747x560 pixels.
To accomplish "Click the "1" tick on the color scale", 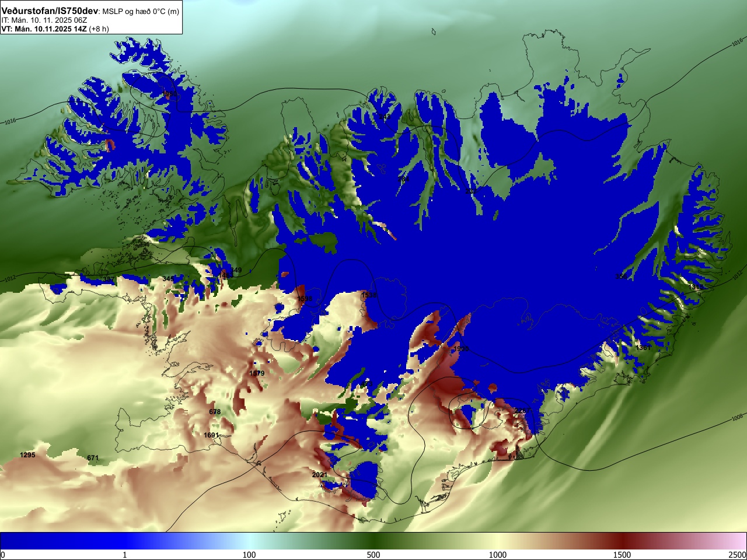I will (x=124, y=555).
